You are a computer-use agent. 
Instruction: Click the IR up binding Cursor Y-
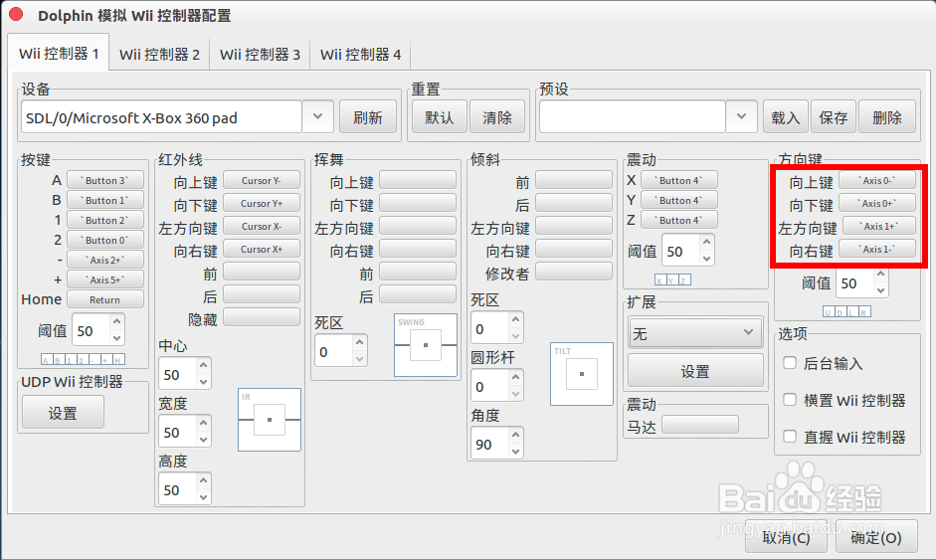(262, 180)
